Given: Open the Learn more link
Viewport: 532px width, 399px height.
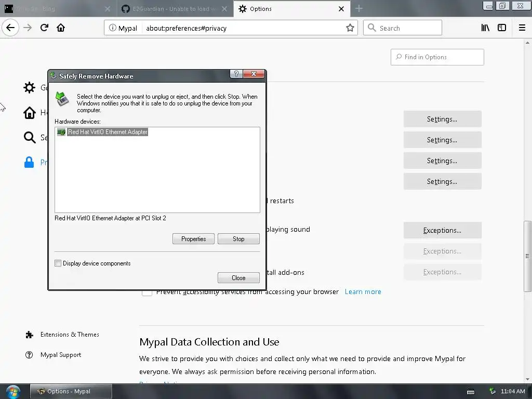Looking at the screenshot, I should pos(363,292).
